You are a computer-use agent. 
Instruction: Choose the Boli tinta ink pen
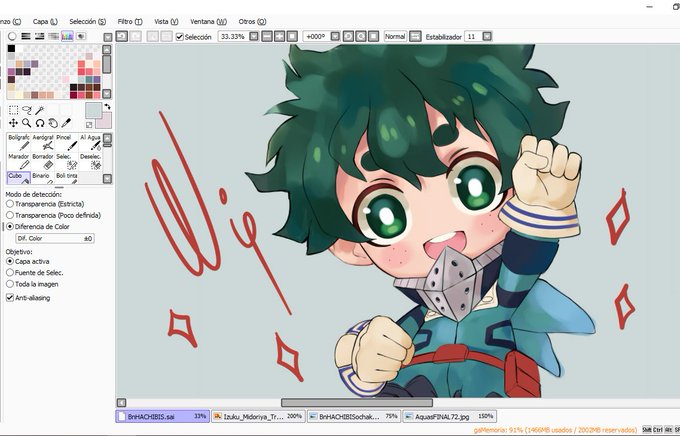(67, 177)
